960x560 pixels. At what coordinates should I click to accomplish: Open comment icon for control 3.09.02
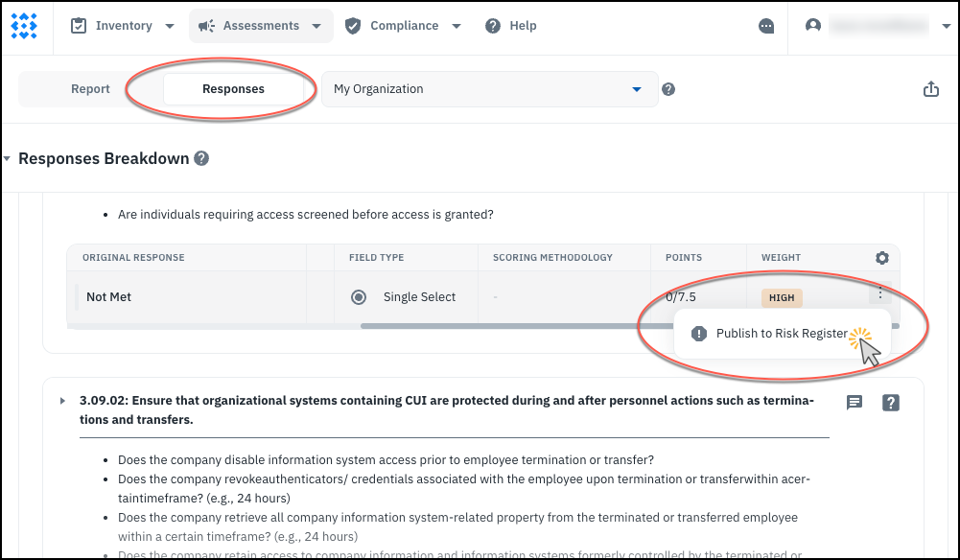click(855, 403)
